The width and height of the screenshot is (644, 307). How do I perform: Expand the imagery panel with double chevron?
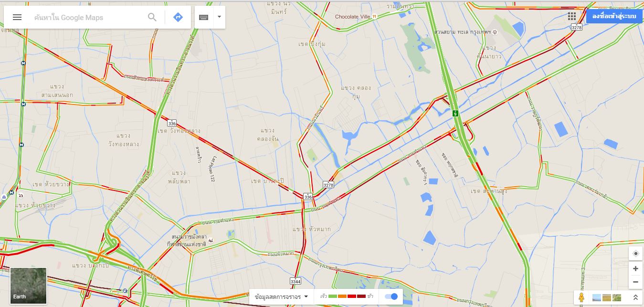[635, 297]
